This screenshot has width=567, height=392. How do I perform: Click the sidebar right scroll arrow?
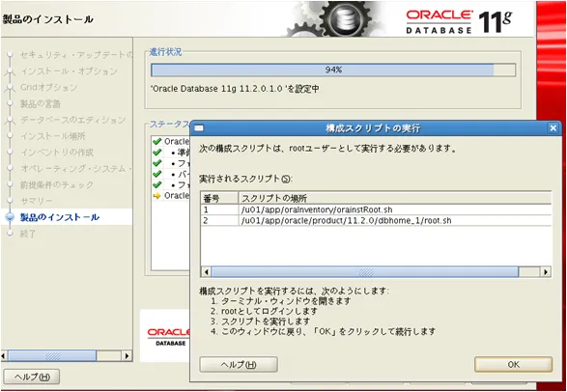tap(127, 356)
